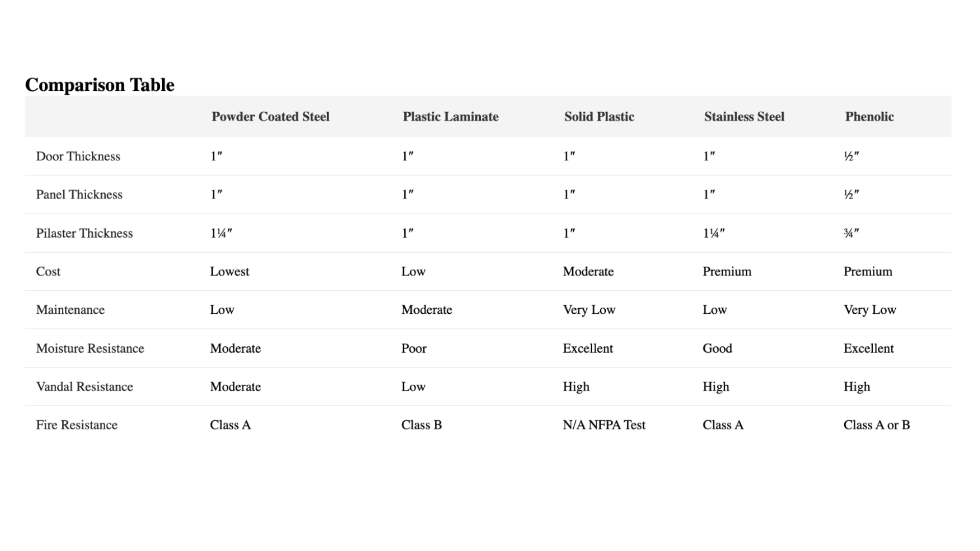Screen dimensions: 980x551
Task: Select the Class A or B cell
Action: tap(876, 425)
